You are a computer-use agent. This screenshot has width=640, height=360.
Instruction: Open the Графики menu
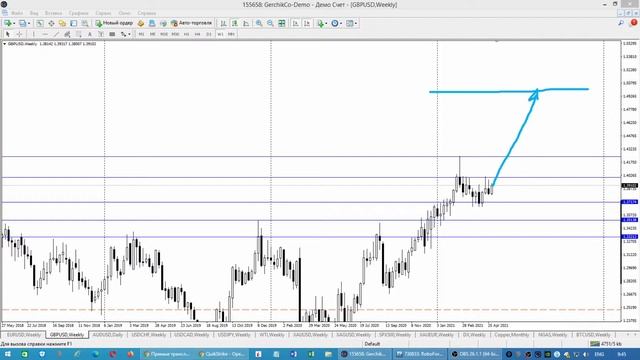(x=78, y=13)
